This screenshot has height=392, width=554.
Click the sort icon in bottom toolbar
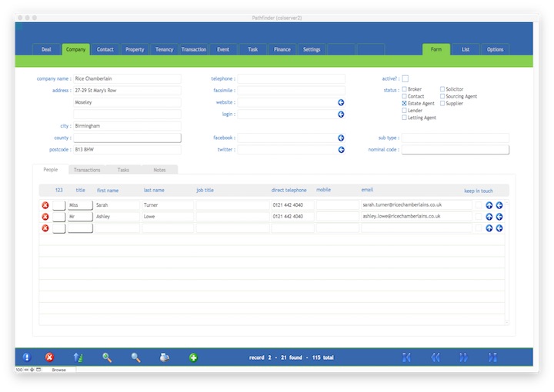(x=78, y=357)
